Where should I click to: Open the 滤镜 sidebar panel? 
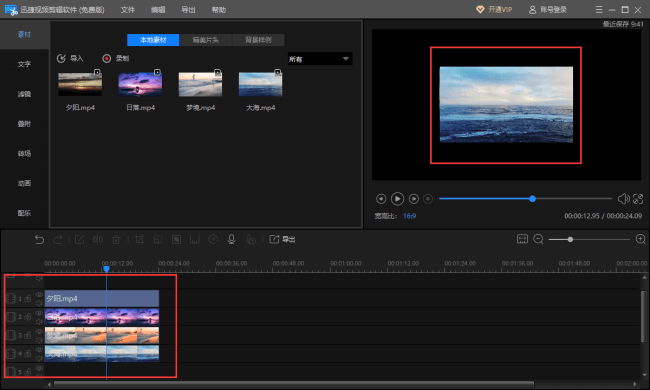click(24, 94)
